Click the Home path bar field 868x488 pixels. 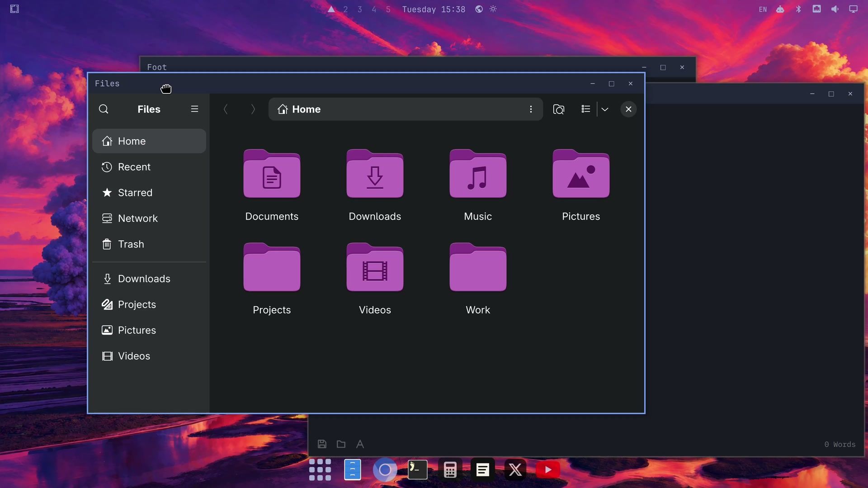[406, 109]
